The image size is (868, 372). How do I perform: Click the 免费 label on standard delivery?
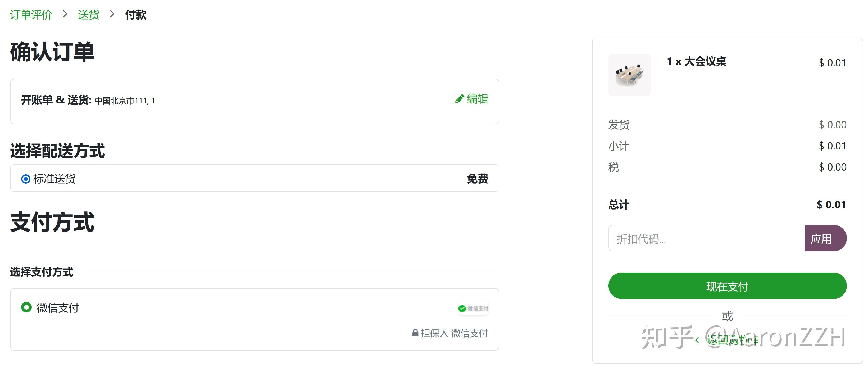click(x=477, y=179)
